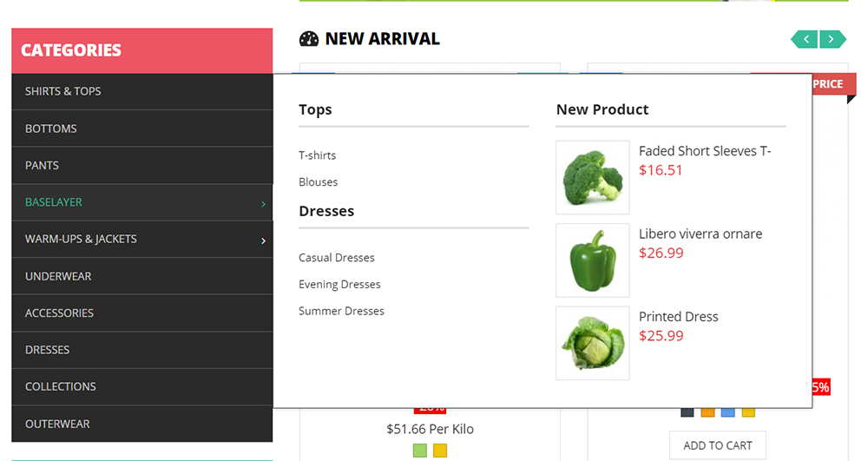Open the green bell pepper thumbnail
Viewport: 868px width, 461px height.
pos(592,260)
